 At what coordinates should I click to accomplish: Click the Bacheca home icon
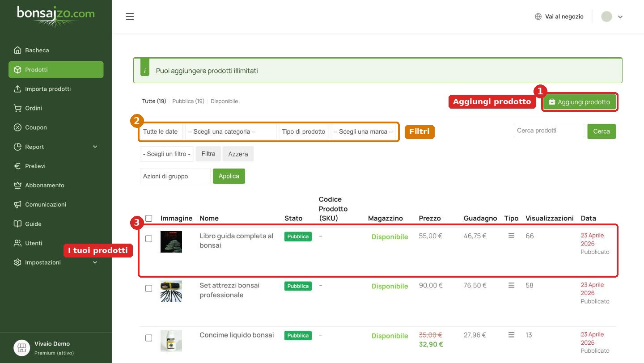point(17,50)
